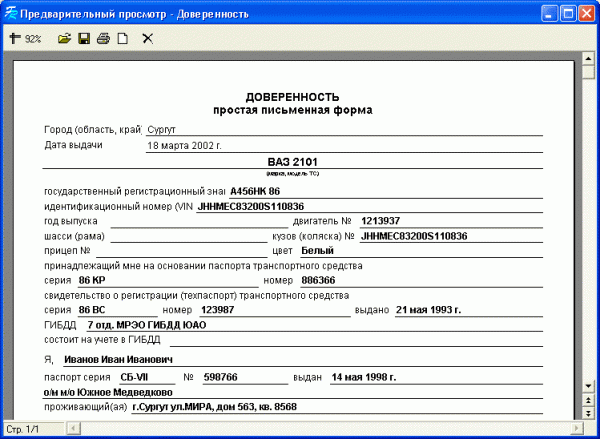This screenshot has height=439, width=600.
Task: Click the vertical scrollbar thumb
Action: [588, 73]
